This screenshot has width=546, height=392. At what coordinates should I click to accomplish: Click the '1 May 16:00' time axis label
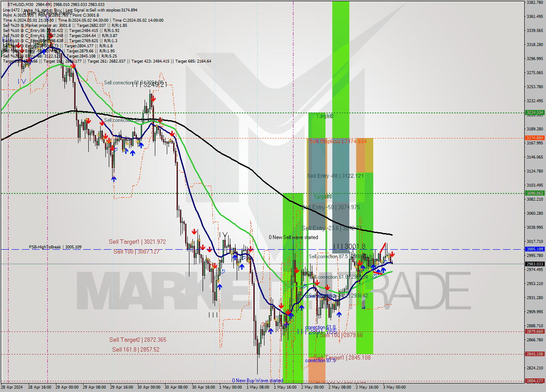[x=285, y=387]
